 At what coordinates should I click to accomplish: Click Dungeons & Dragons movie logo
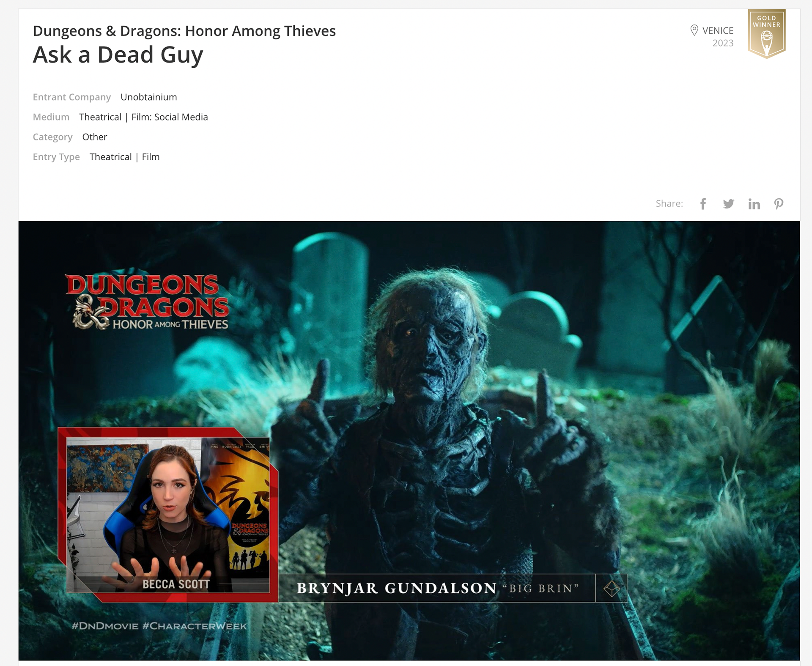pos(148,300)
